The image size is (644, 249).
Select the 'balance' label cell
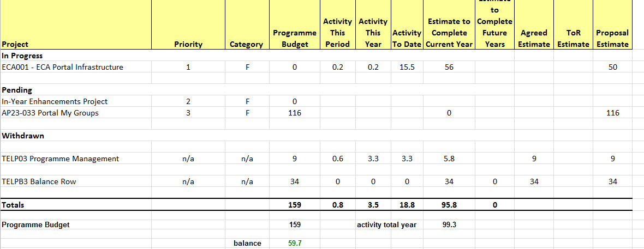pyautogui.click(x=247, y=243)
